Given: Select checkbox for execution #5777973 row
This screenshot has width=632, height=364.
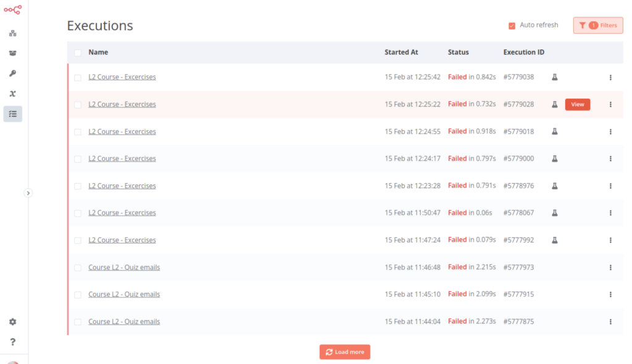Looking at the screenshot, I should 78,268.
